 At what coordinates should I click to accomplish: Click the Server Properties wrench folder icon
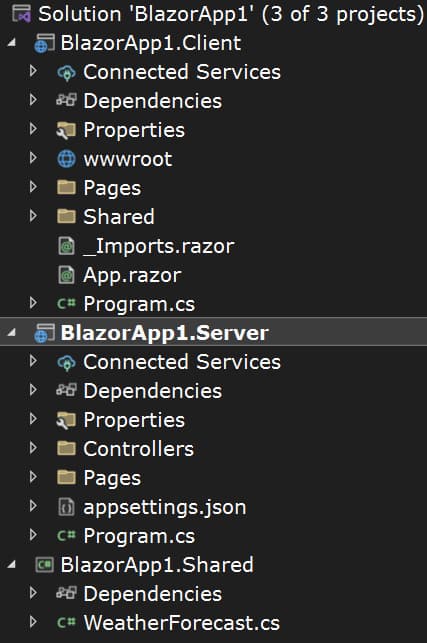tap(66, 420)
